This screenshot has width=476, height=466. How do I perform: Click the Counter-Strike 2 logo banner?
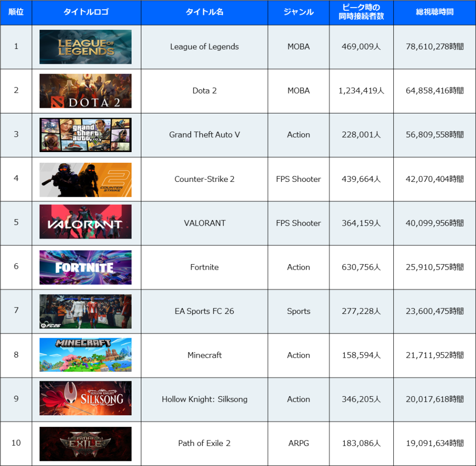[x=86, y=180]
